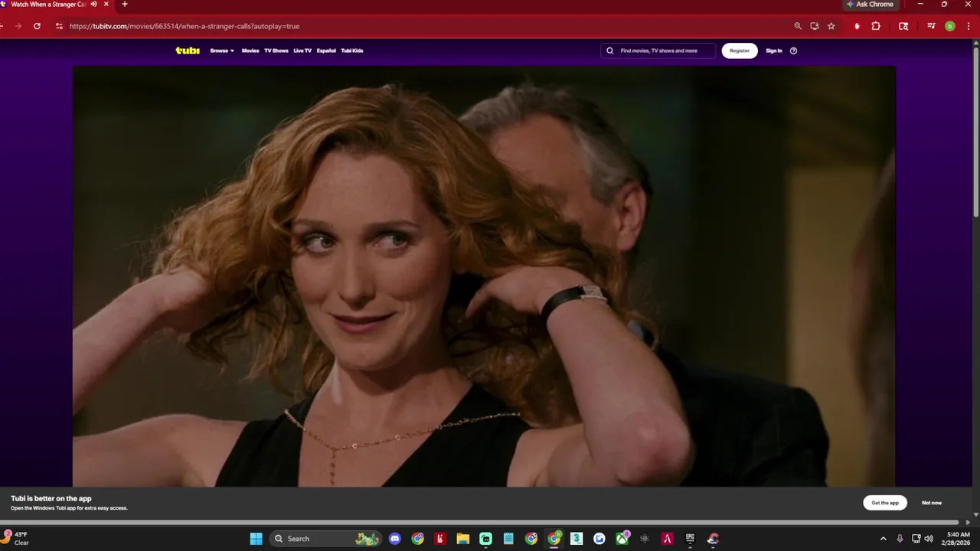The height and width of the screenshot is (551, 980).
Task: Show hidden system tray icons chevron
Action: pyautogui.click(x=883, y=539)
